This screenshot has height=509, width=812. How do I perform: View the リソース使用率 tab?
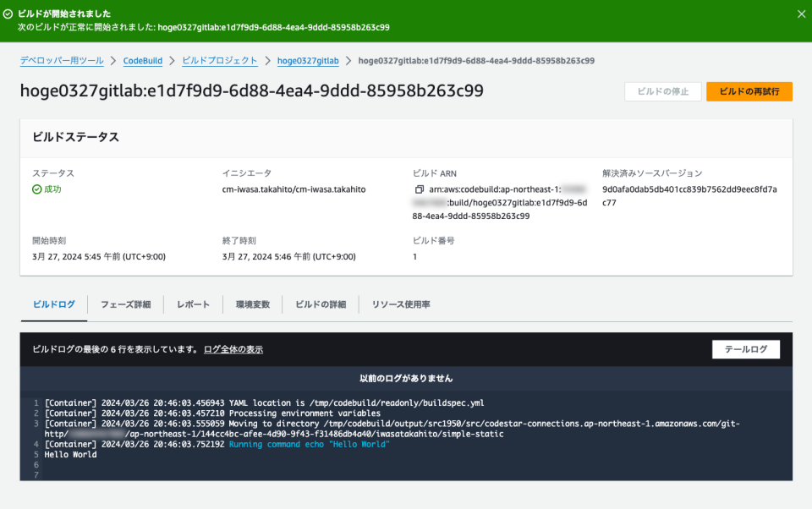[399, 304]
